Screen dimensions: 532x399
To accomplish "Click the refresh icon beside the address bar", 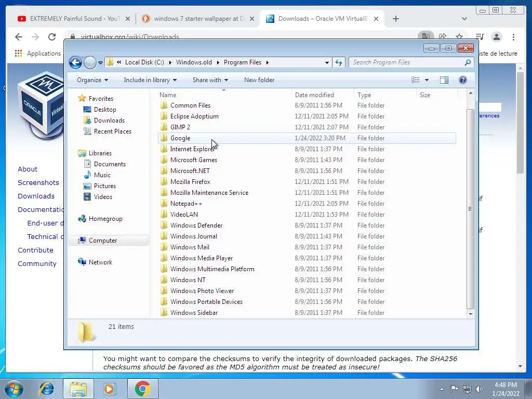I will click(339, 62).
